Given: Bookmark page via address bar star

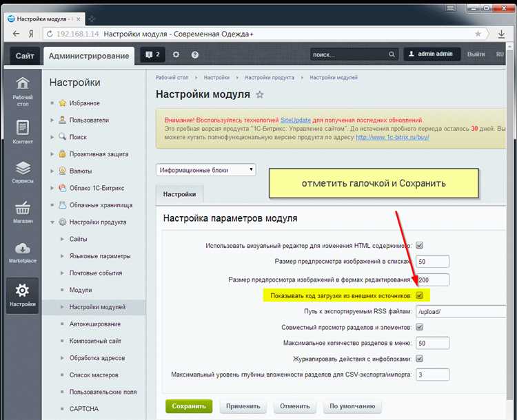Looking at the screenshot, I should [x=478, y=34].
